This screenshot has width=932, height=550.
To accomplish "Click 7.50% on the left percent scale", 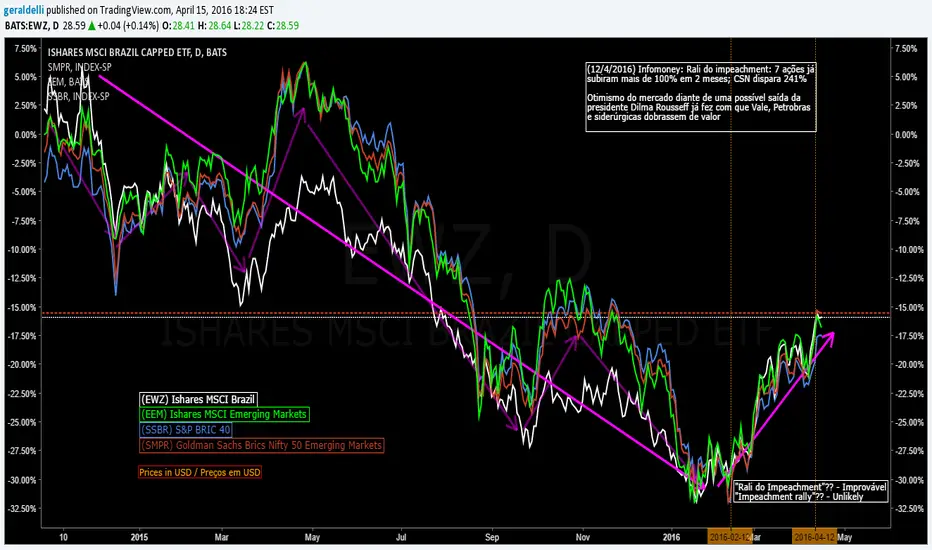I will [x=25, y=48].
